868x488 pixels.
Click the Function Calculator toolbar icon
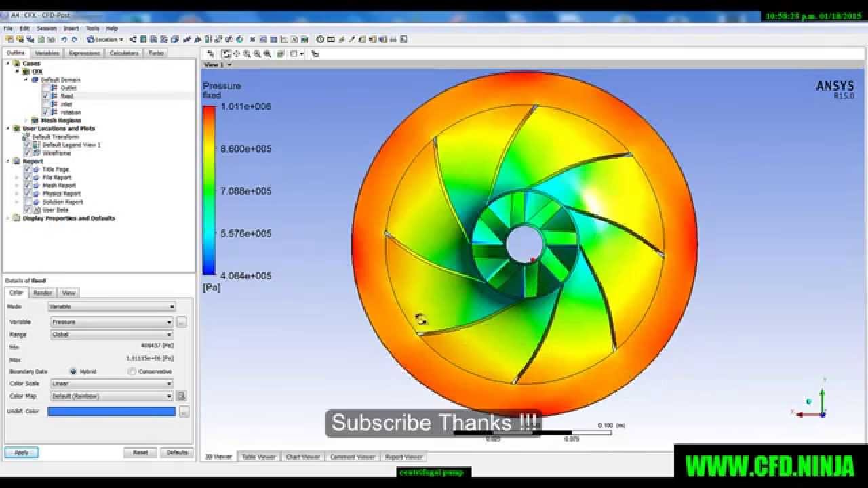(x=361, y=39)
